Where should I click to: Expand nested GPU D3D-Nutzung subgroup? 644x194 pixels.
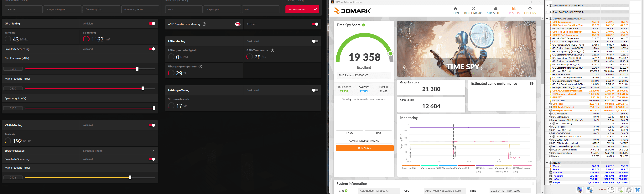tap(550, 123)
